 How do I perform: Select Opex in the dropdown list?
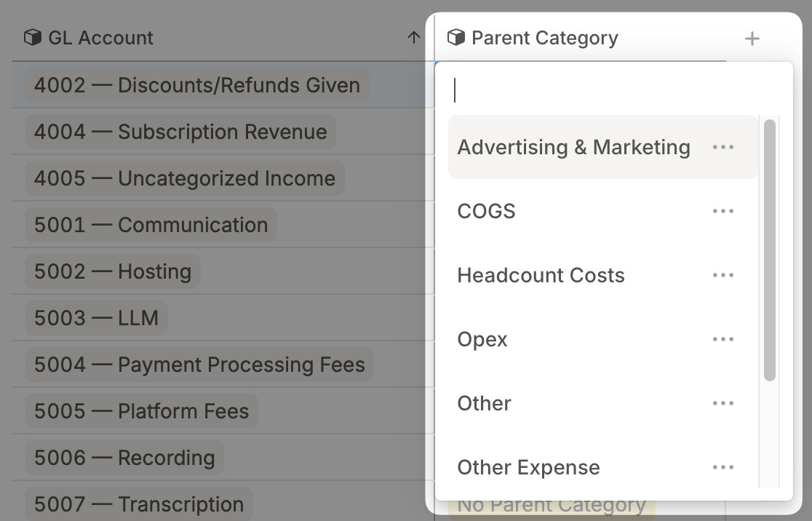pyautogui.click(x=482, y=339)
